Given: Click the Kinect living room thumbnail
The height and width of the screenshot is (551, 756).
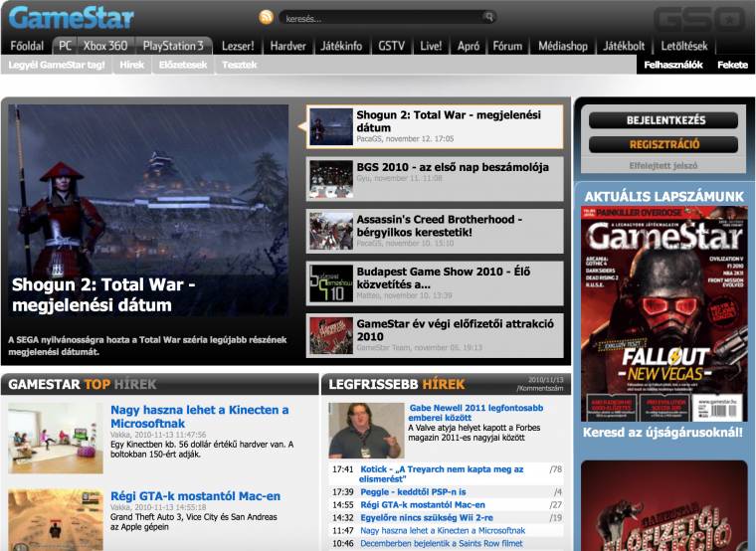Looking at the screenshot, I should (x=56, y=438).
